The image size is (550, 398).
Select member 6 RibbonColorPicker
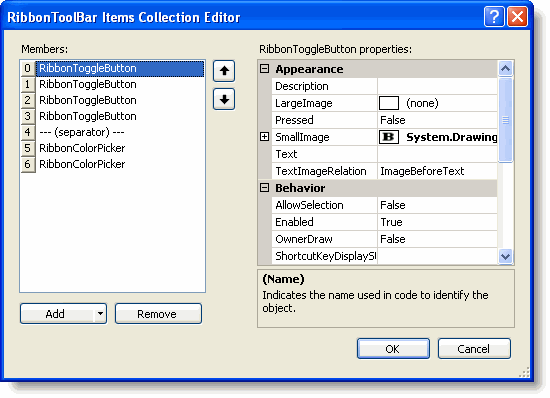pos(120,164)
